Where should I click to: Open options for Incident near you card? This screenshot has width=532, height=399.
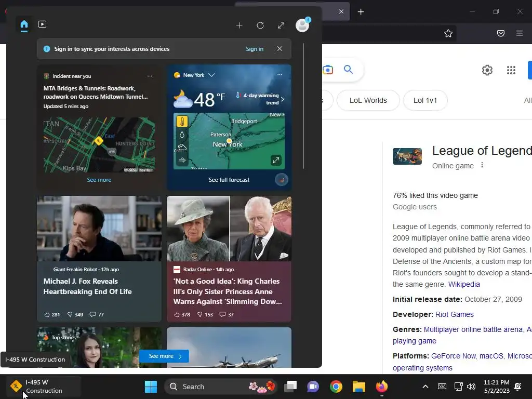point(150,76)
